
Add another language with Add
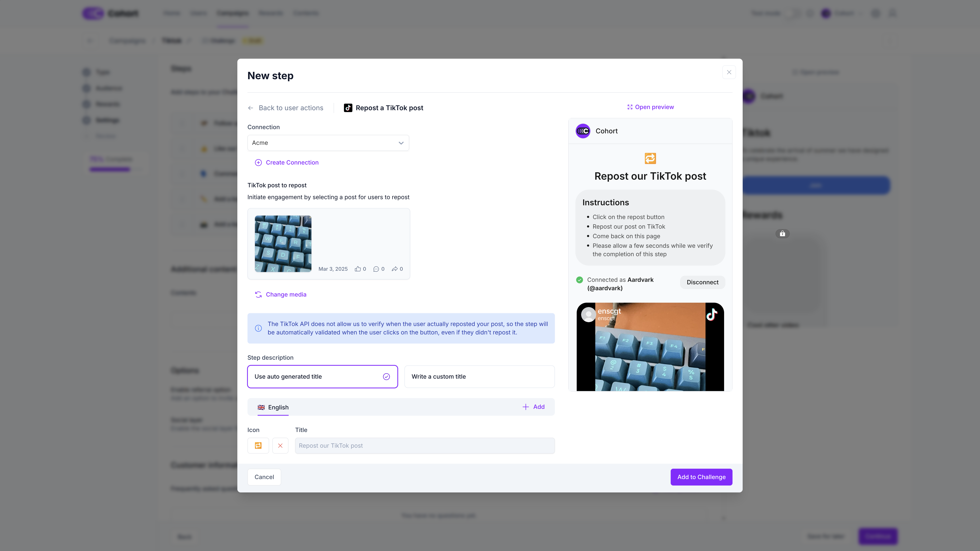[x=533, y=407]
